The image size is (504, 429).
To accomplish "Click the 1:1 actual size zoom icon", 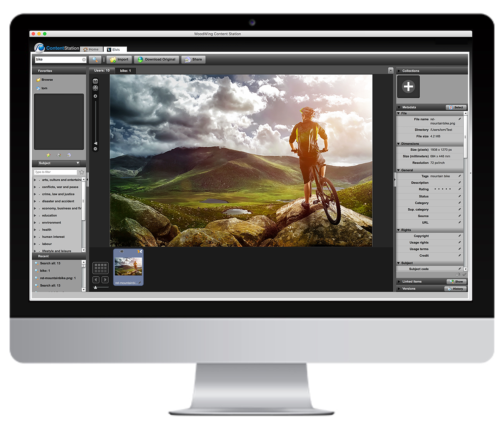I will [95, 81].
